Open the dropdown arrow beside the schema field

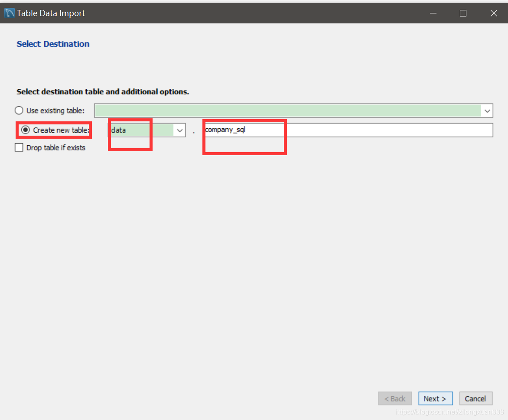pos(179,130)
